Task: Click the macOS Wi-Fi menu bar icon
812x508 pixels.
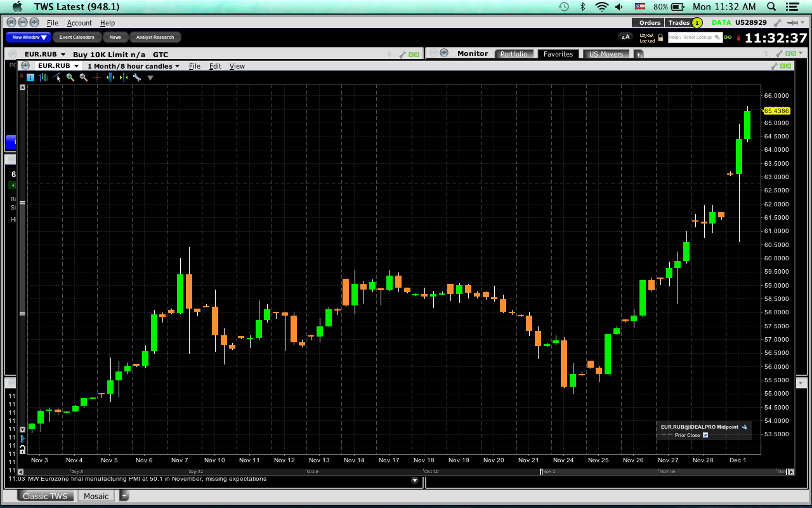Action: (601, 6)
